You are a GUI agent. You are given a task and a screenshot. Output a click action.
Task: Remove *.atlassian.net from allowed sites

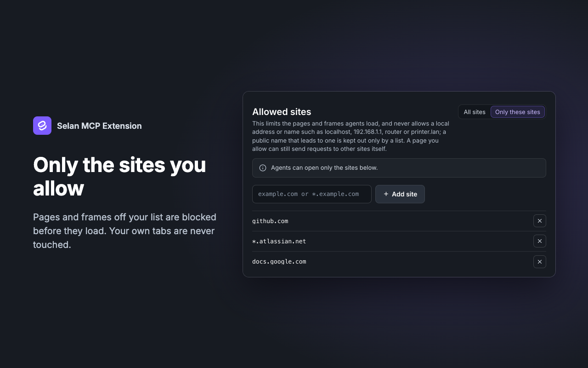click(540, 241)
